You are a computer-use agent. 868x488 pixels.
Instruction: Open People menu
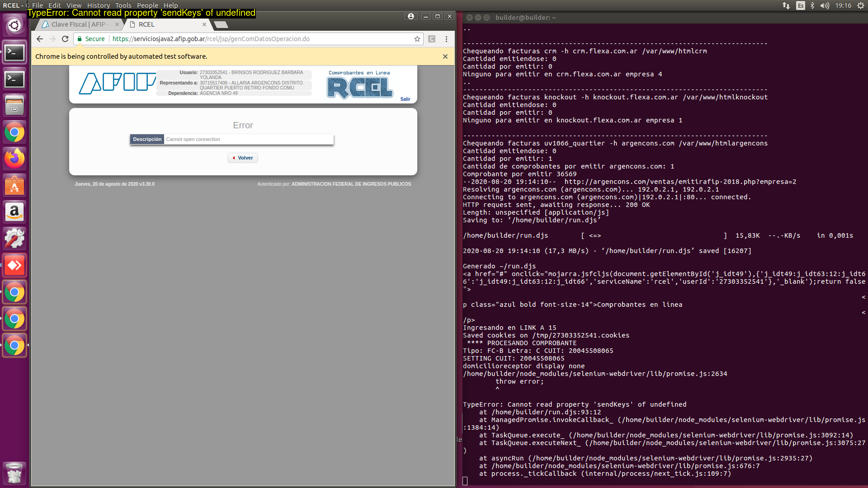[x=147, y=5]
